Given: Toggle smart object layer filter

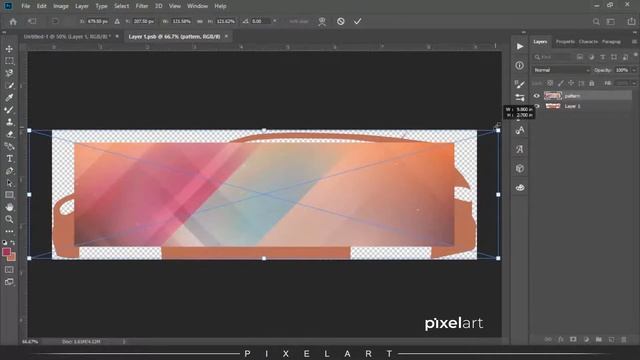Looking at the screenshot, I should tap(625, 57).
